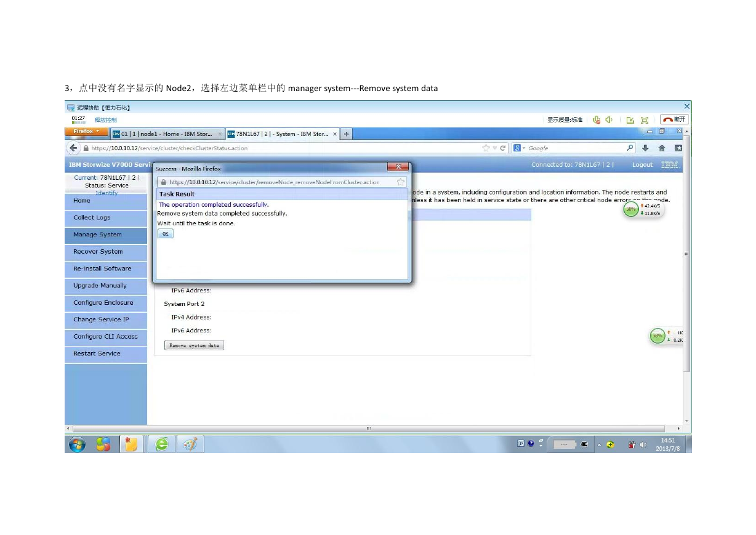Click the Identify link under Status

107,193
